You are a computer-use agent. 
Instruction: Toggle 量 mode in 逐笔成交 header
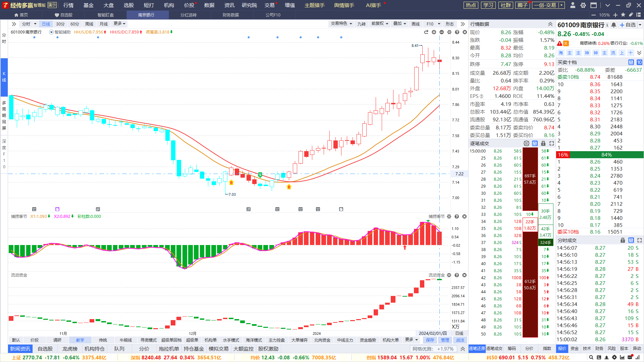pos(535,143)
